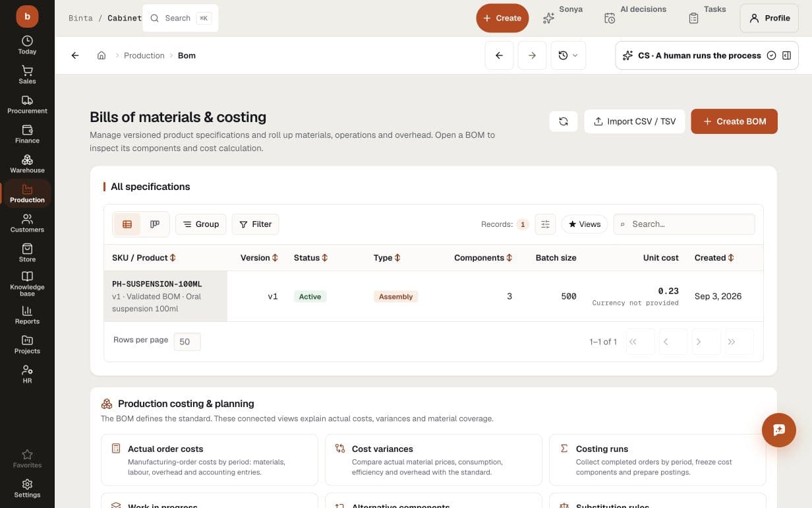The height and width of the screenshot is (508, 812).
Task: Click the orange b workspace logo
Action: point(27,17)
